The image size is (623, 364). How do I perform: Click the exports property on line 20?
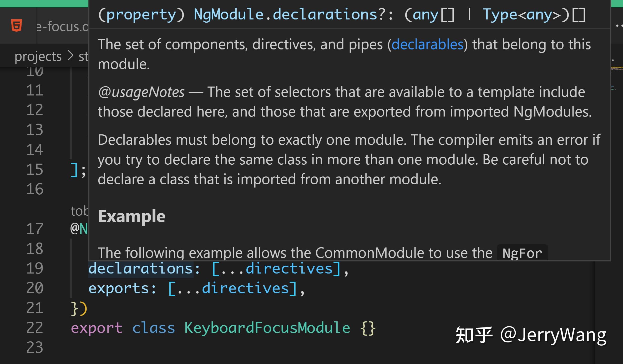(x=118, y=288)
